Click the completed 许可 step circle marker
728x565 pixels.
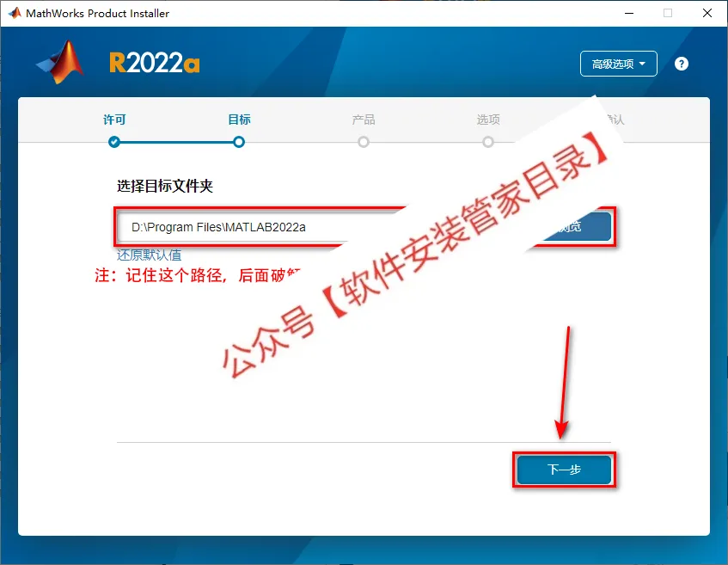click(114, 142)
